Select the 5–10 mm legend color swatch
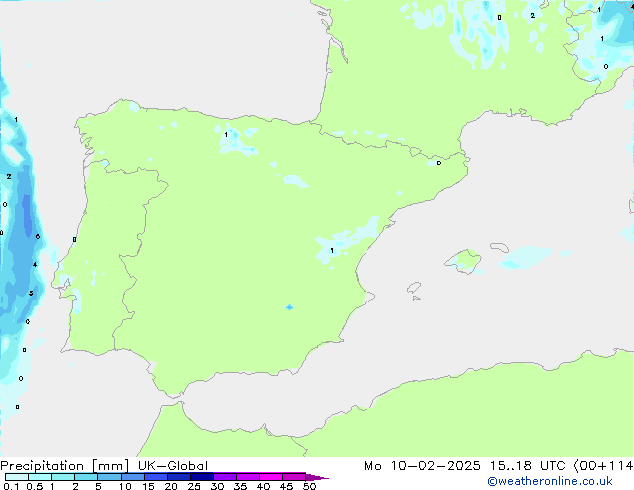The width and height of the screenshot is (634, 490). 109,477
